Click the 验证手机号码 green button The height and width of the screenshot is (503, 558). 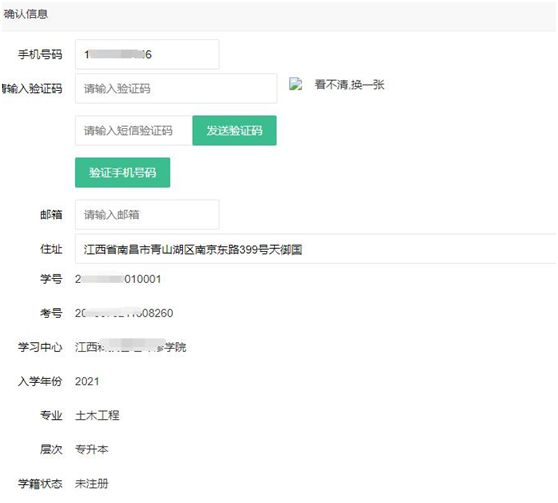tap(122, 173)
